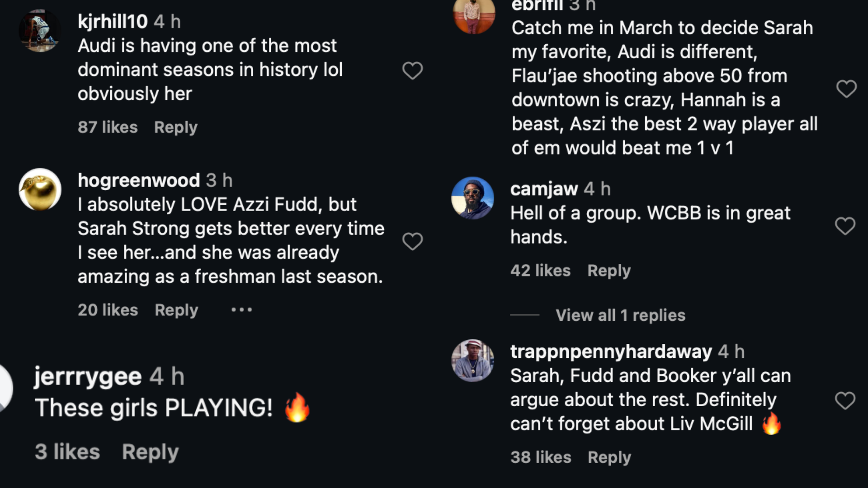The image size is (868, 488).
Task: Reply to camjaw's comment
Action: (x=609, y=271)
